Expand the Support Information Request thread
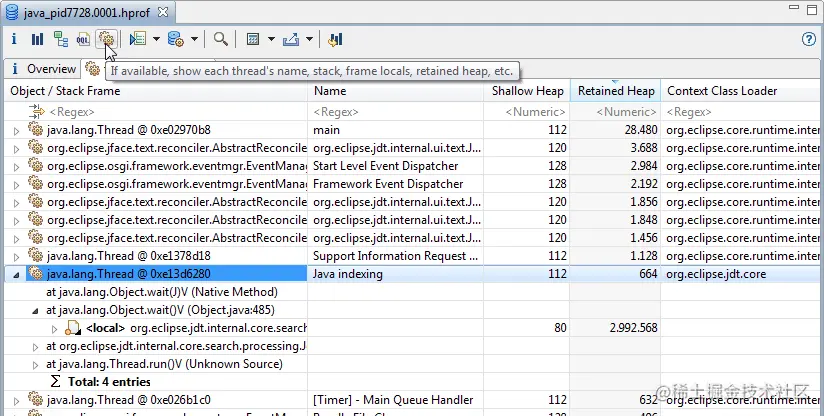The image size is (824, 416). (16, 257)
